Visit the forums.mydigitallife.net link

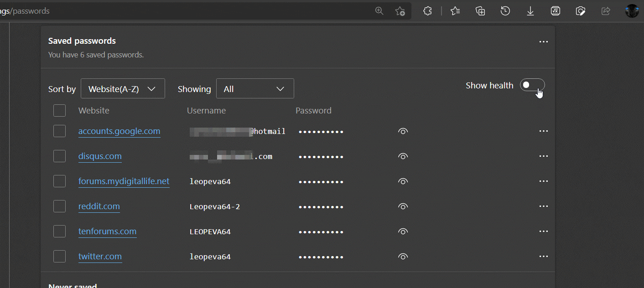coord(124,181)
